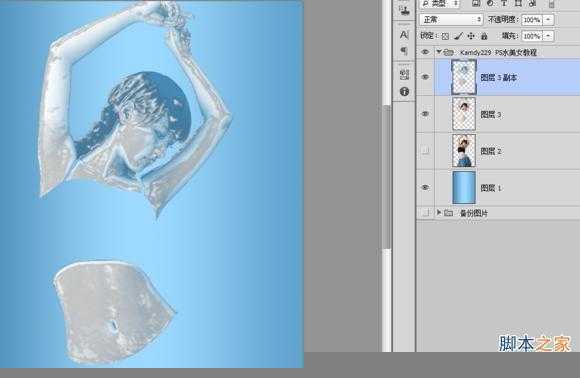Select the 图层 3 layer thumbnail
This screenshot has height=378, width=580.
coord(464,114)
